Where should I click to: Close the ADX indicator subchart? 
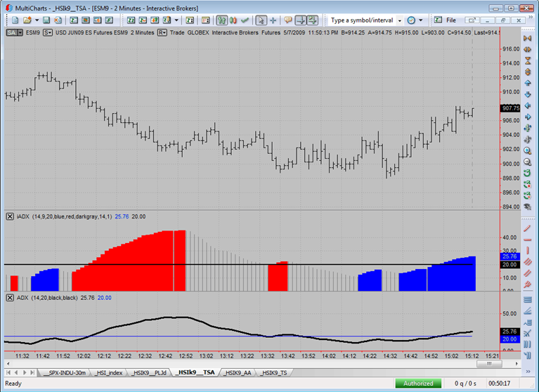10,298
